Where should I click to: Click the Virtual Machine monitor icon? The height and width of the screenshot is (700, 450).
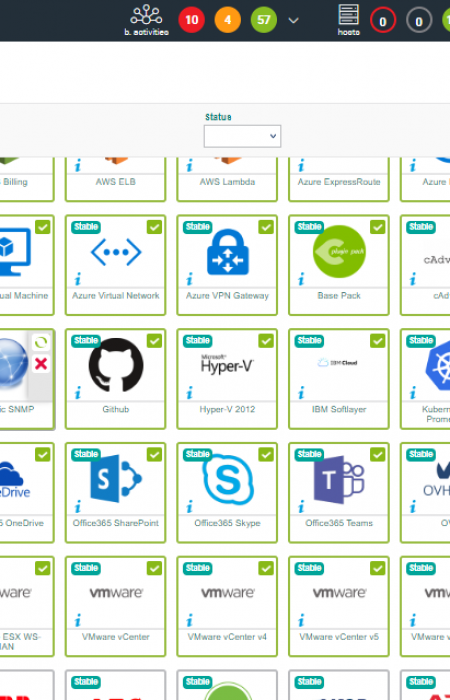(15, 252)
